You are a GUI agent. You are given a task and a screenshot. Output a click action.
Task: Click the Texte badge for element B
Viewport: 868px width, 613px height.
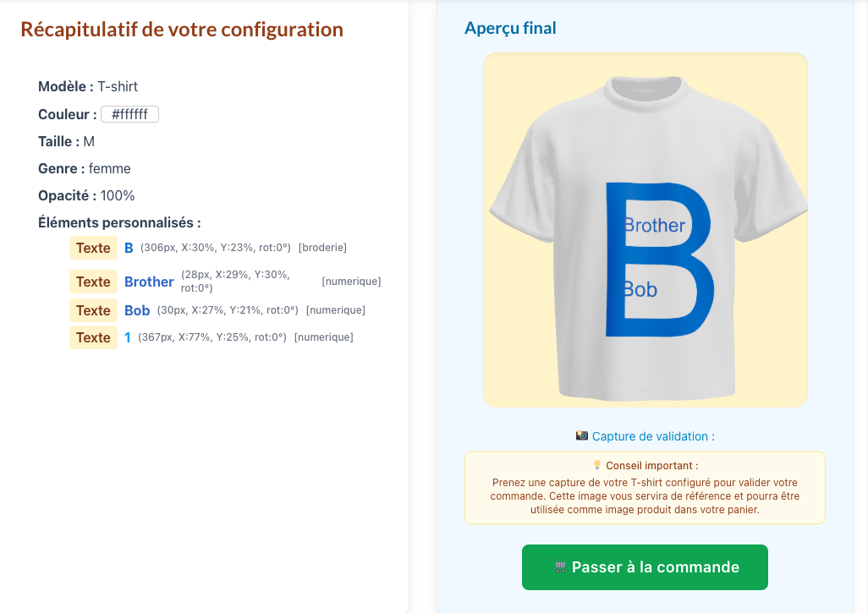pos(93,248)
